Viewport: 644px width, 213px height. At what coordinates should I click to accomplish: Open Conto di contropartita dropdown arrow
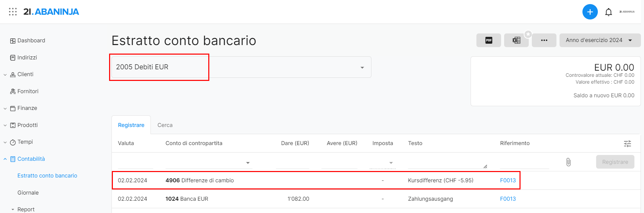pos(248,163)
